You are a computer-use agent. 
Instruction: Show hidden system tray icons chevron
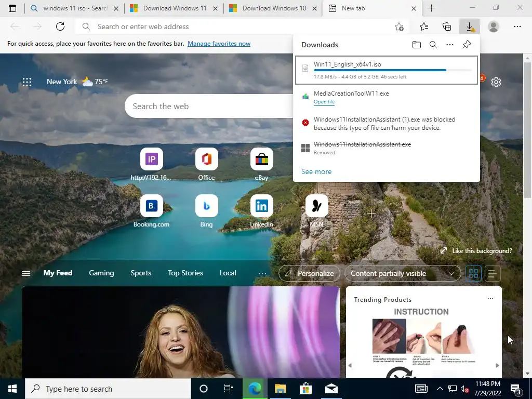440,389
